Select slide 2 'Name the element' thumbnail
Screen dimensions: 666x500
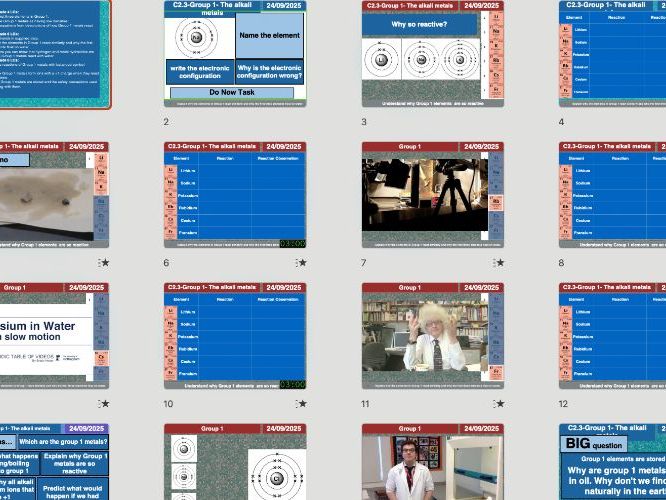[235, 53]
